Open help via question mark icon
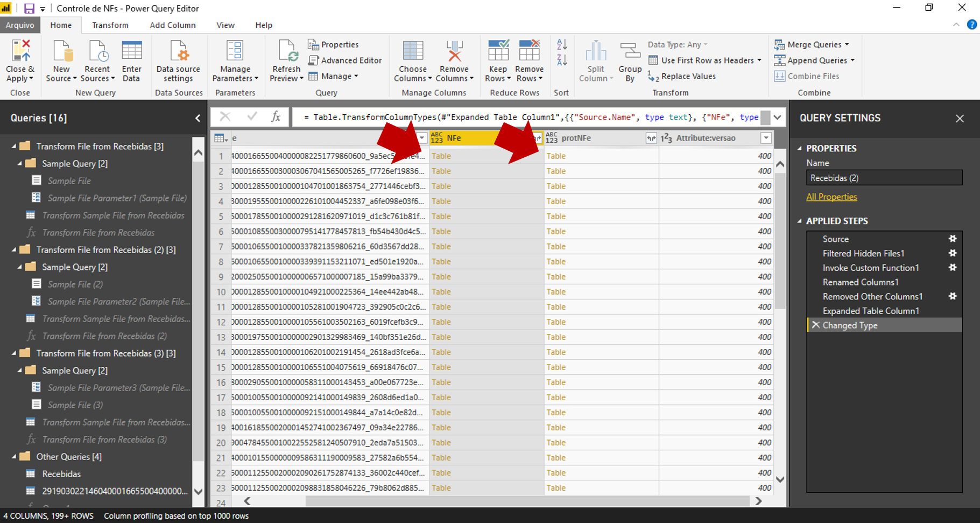Image resolution: width=980 pixels, height=523 pixels. [x=972, y=25]
